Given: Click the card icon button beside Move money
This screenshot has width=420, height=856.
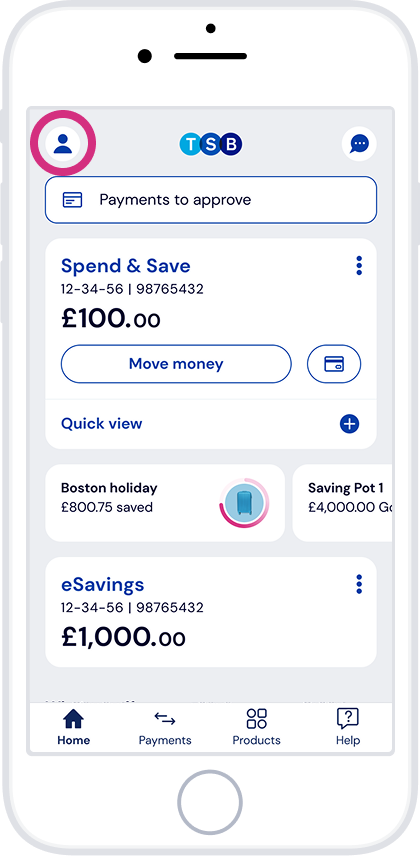Looking at the screenshot, I should 334,364.
